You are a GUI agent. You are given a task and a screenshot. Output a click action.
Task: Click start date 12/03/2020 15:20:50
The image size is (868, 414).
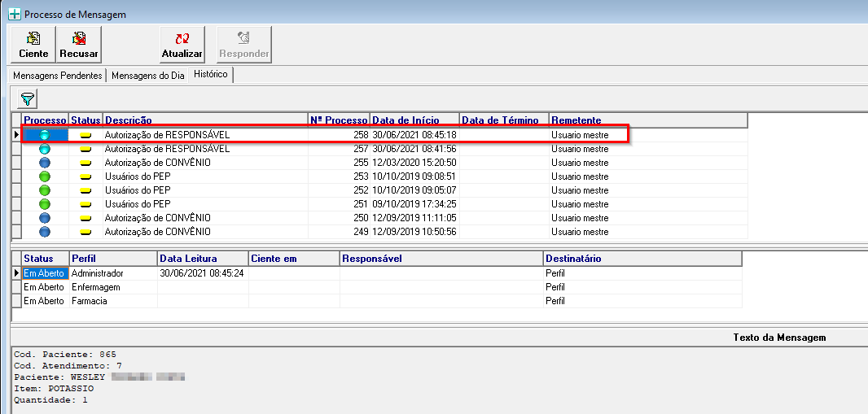(414, 163)
